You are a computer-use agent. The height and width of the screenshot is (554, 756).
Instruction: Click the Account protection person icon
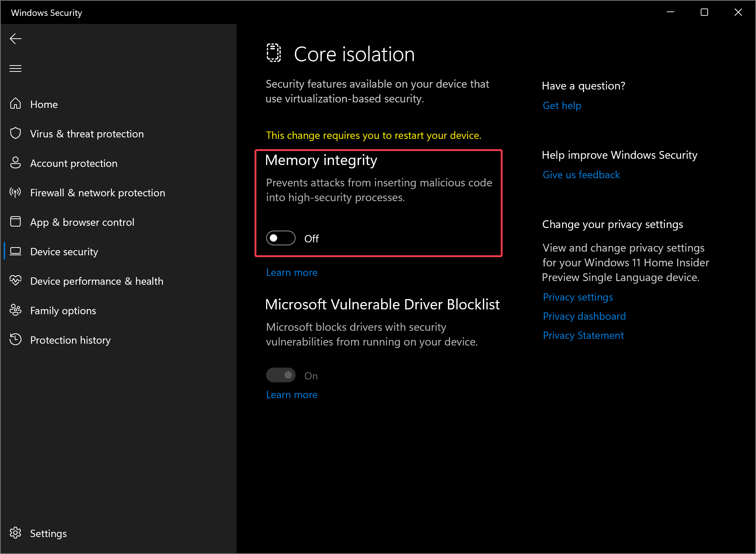click(x=15, y=162)
